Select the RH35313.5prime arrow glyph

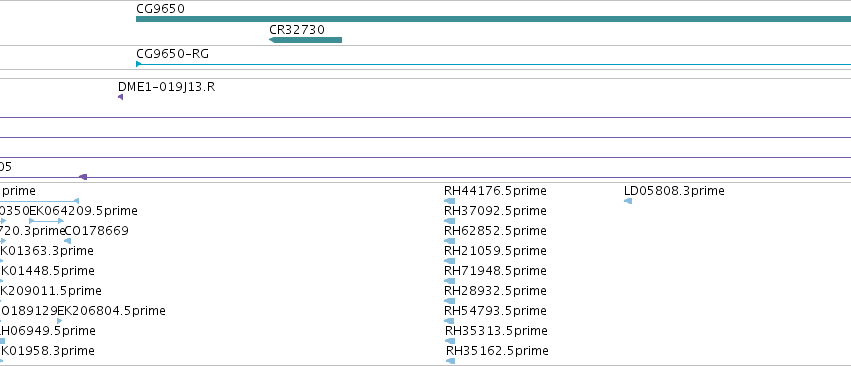[450, 341]
